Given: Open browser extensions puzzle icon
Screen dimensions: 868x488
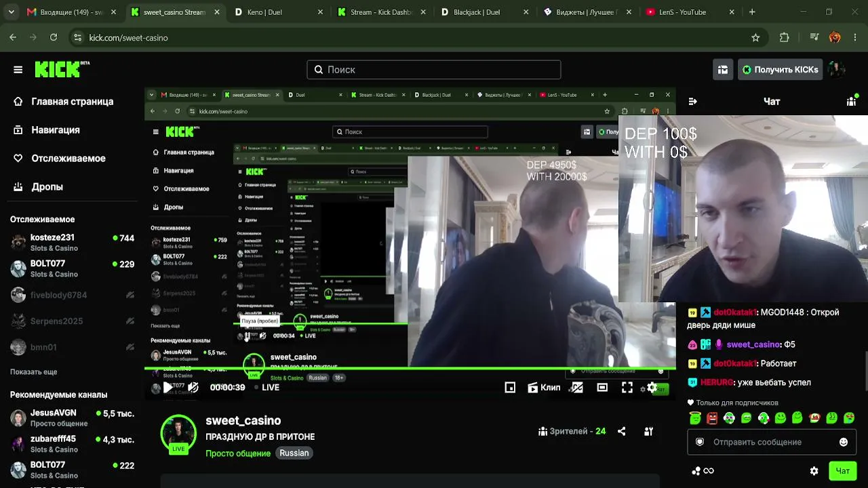Looking at the screenshot, I should click(785, 38).
